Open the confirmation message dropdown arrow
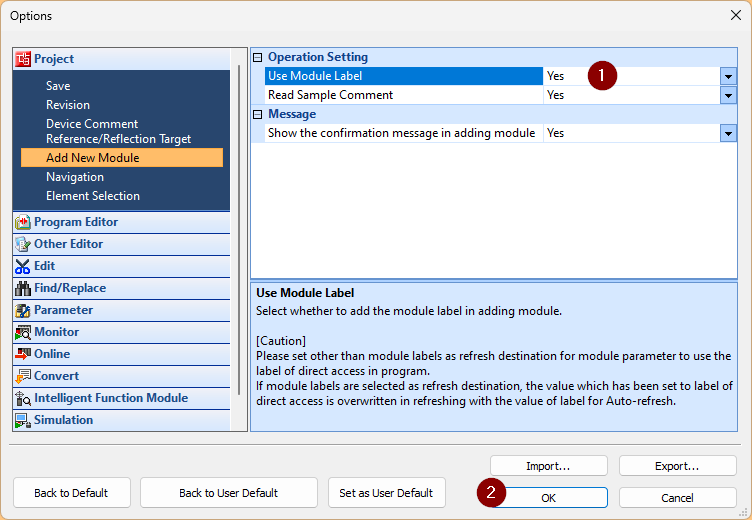The width and height of the screenshot is (752, 520). tap(728, 133)
